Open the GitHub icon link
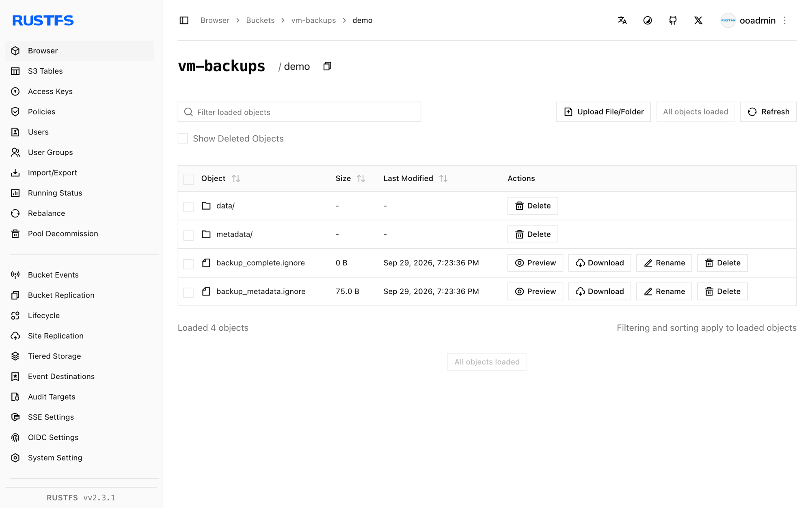The width and height of the screenshot is (812, 508). pos(673,20)
